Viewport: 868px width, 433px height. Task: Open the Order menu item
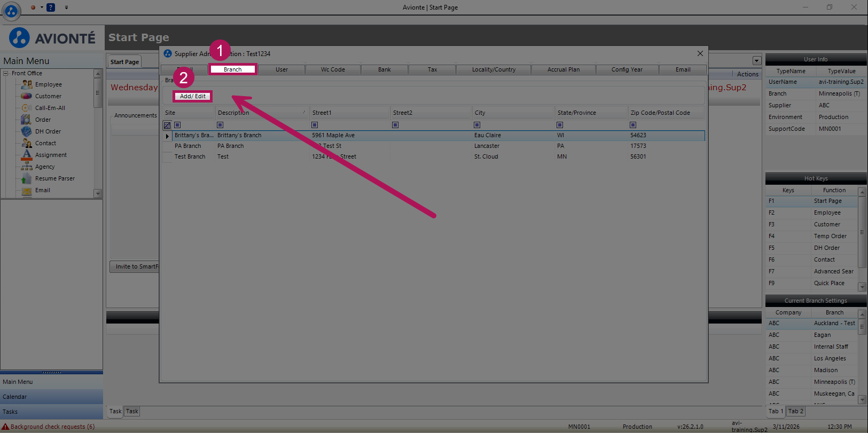click(43, 120)
